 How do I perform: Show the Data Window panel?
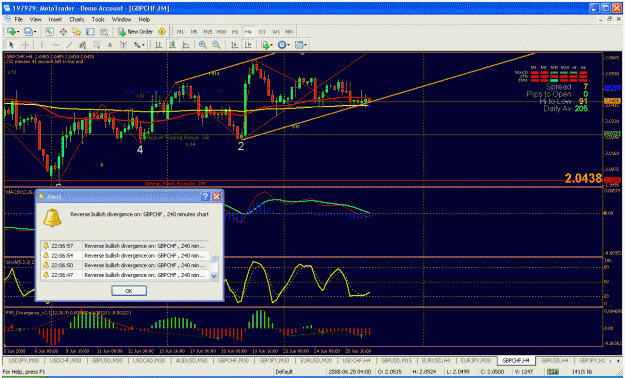(63, 32)
